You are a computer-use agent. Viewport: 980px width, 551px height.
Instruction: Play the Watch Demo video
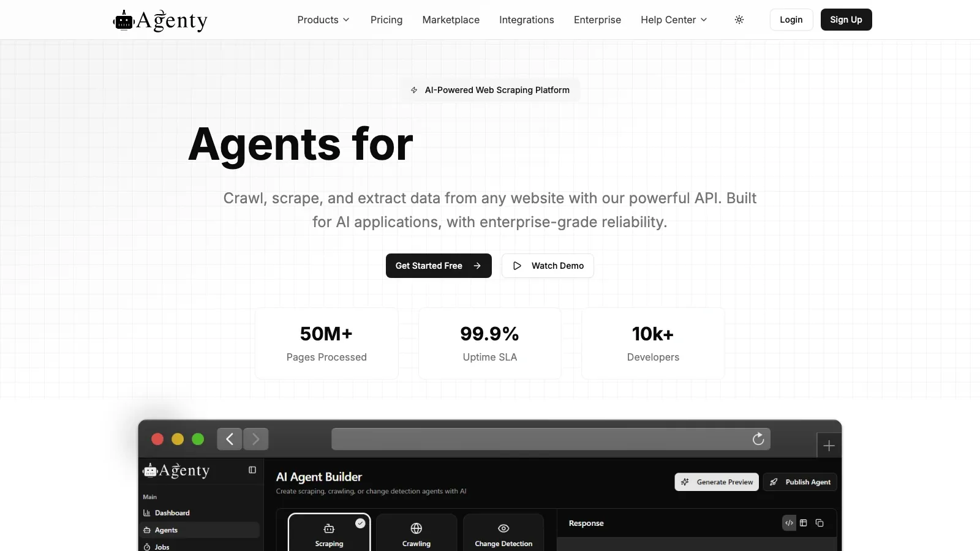[x=548, y=266]
